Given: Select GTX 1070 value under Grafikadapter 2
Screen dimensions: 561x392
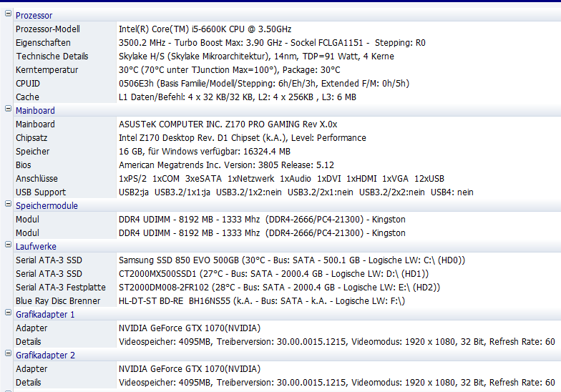Looking at the screenshot, I should (x=189, y=369).
